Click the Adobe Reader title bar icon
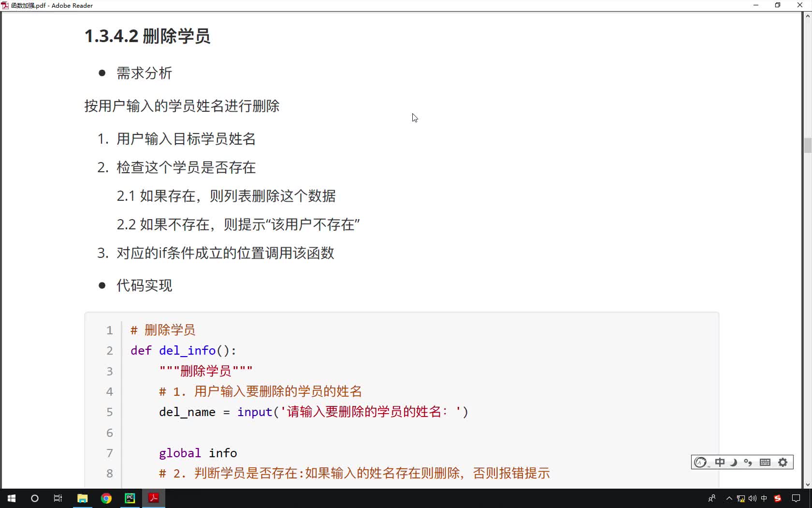Screen dimensions: 812x508 [5, 5]
